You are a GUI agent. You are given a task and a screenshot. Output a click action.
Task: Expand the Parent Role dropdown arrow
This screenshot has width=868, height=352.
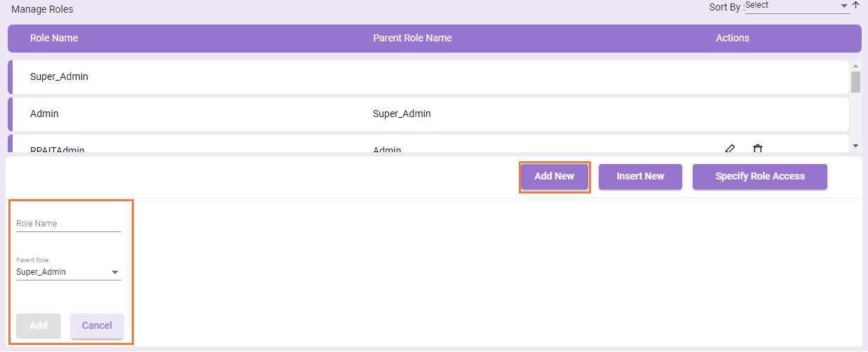(x=115, y=273)
